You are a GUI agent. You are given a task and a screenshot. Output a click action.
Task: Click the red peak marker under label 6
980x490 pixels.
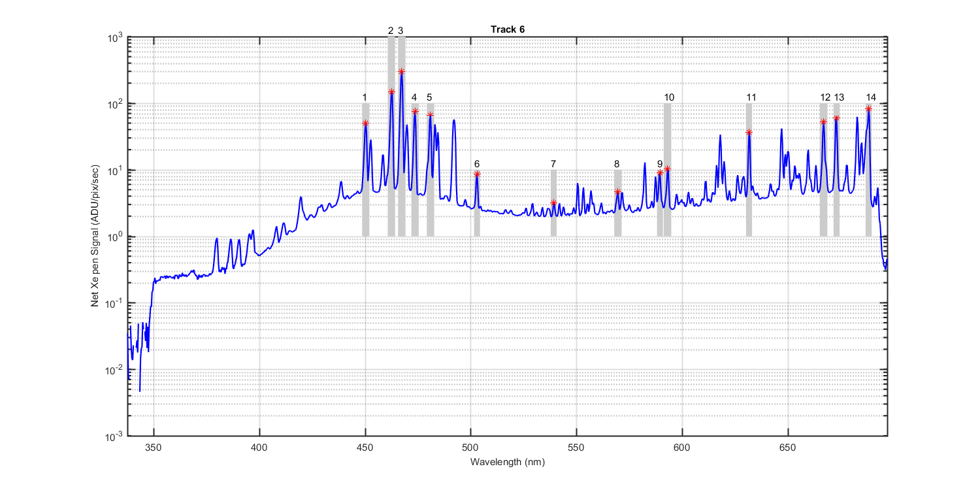click(x=477, y=174)
